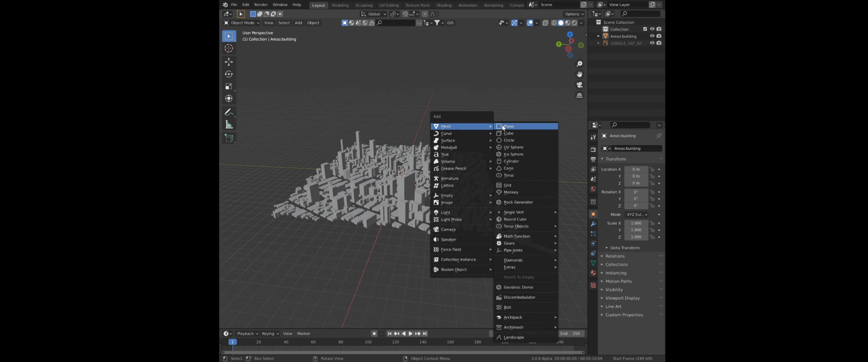Activate the Rotate tool
The image size is (868, 362).
click(x=229, y=74)
